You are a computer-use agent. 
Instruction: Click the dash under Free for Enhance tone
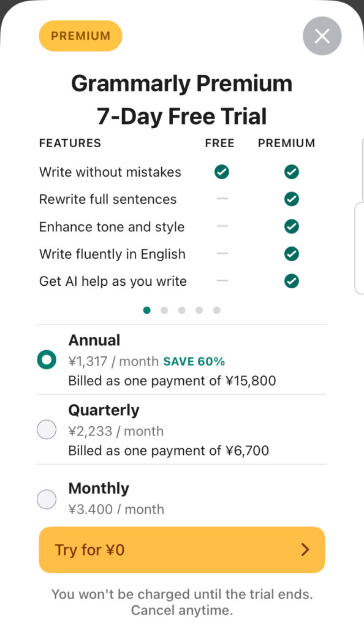(221, 226)
